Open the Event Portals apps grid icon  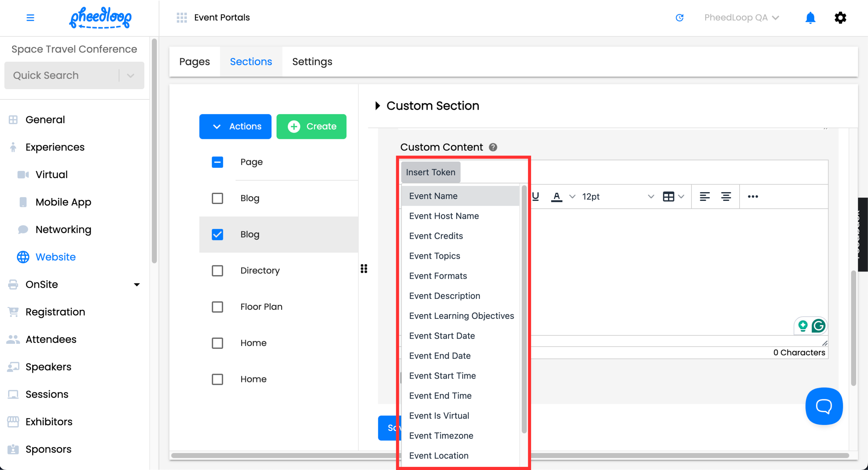[182, 18]
